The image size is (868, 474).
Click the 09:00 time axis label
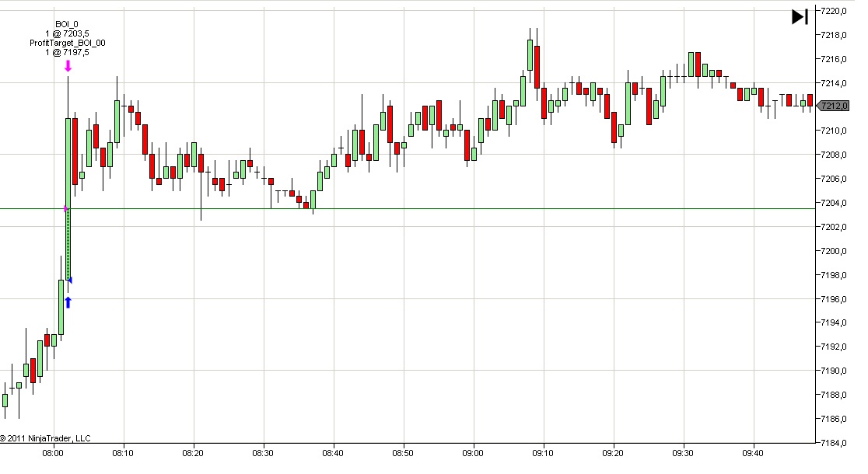pyautogui.click(x=473, y=453)
